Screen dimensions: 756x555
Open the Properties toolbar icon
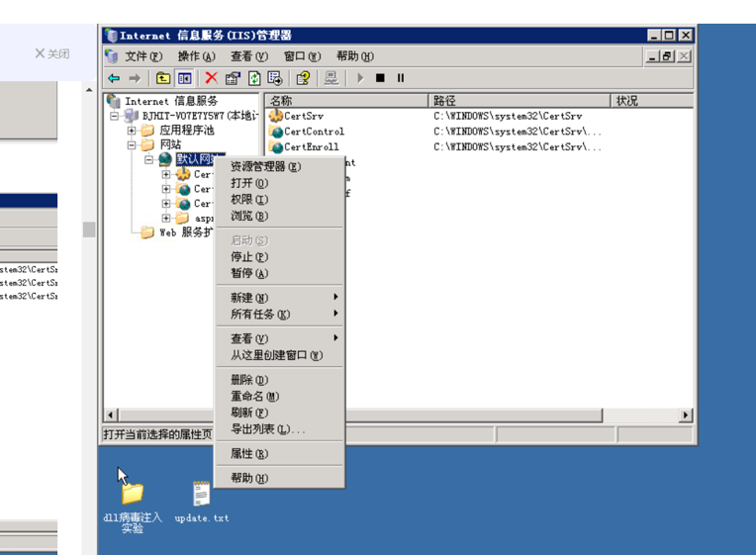233,78
